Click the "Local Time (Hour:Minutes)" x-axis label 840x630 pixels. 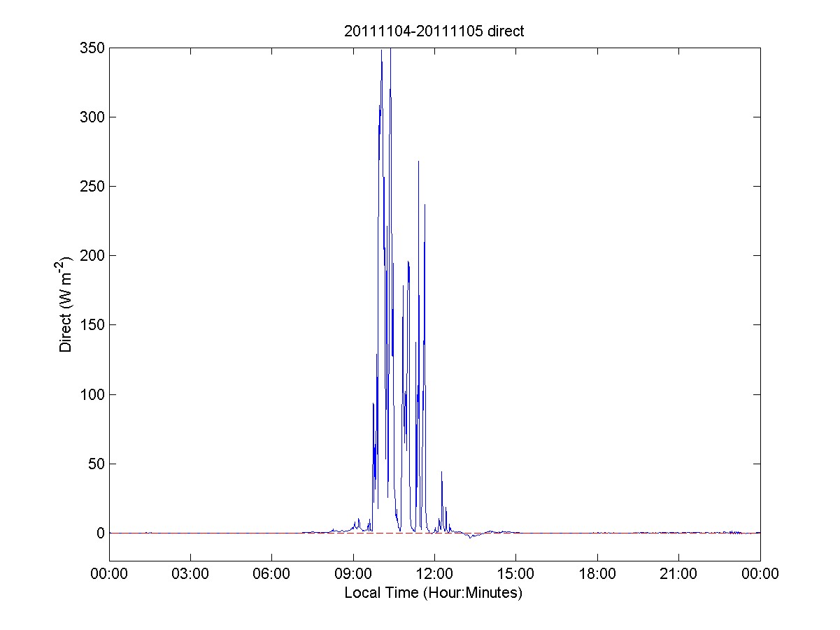click(434, 593)
